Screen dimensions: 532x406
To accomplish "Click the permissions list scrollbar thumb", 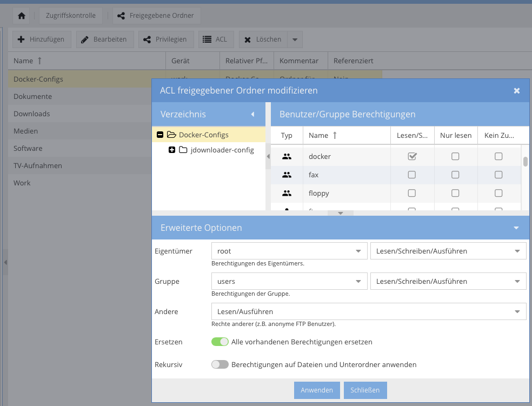I will tap(525, 162).
